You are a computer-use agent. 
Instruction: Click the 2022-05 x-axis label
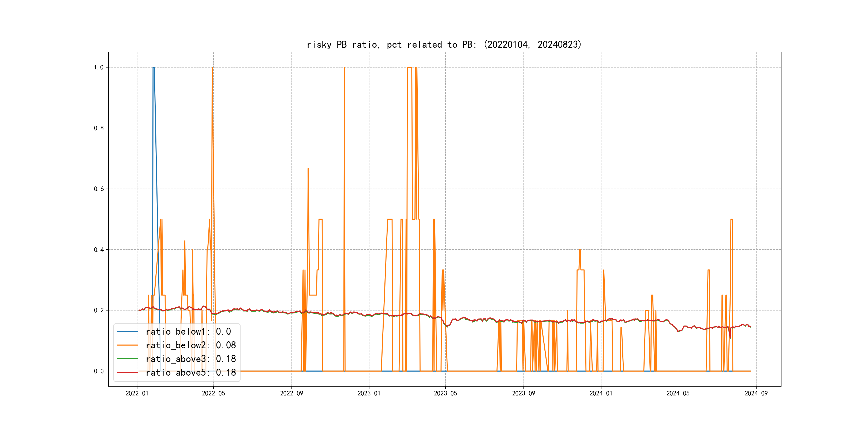pos(213,394)
